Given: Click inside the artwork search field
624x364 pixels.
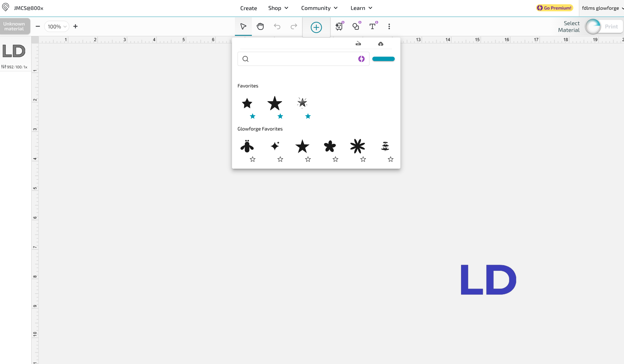Looking at the screenshot, I should pyautogui.click(x=303, y=59).
